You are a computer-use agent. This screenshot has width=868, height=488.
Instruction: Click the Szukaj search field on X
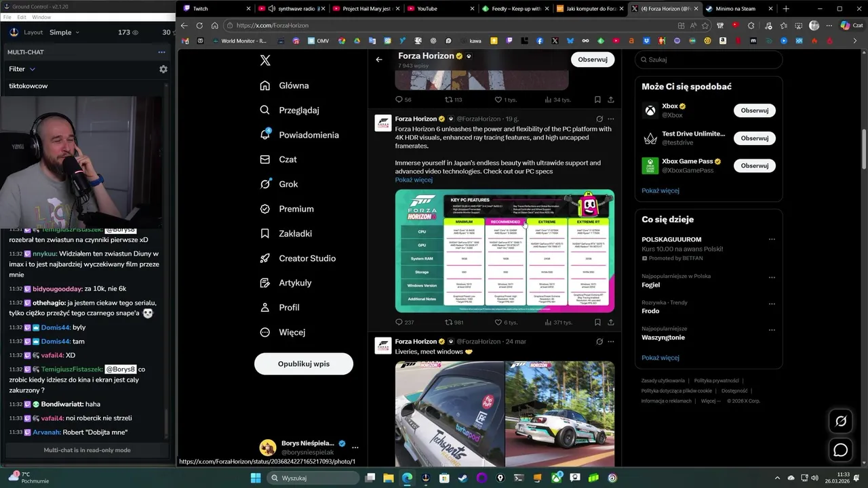pyautogui.click(x=709, y=60)
